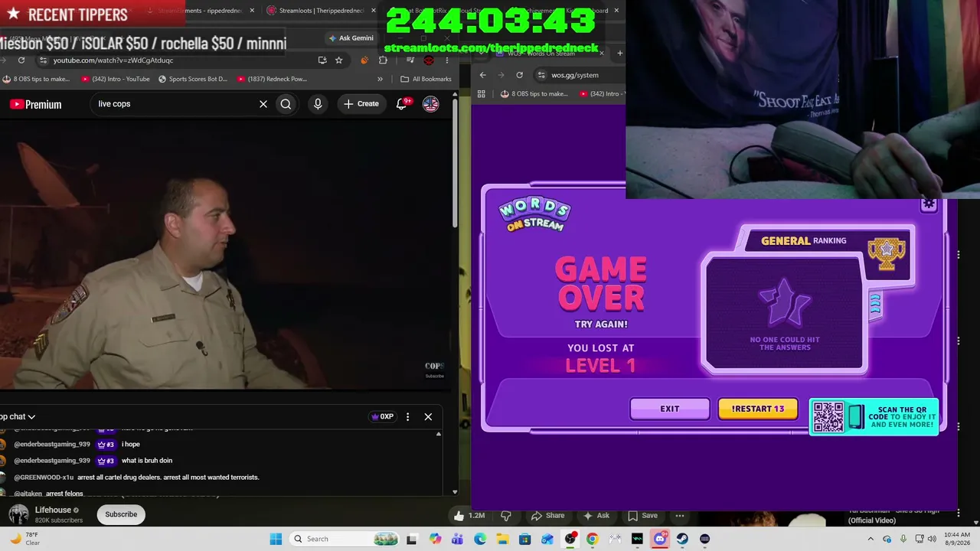This screenshot has width=980, height=551.
Task: Open the Lifehouse channel name link
Action: (x=54, y=510)
